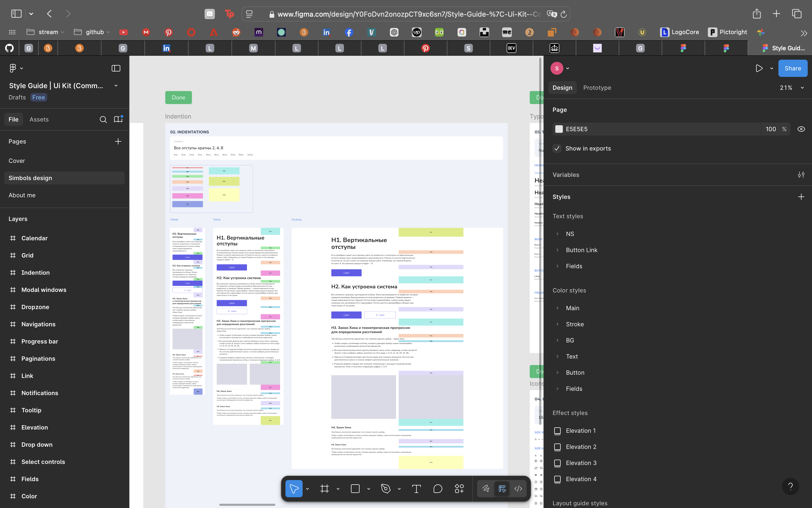Open the Move tool options chevron
The image size is (812, 508).
click(307, 489)
